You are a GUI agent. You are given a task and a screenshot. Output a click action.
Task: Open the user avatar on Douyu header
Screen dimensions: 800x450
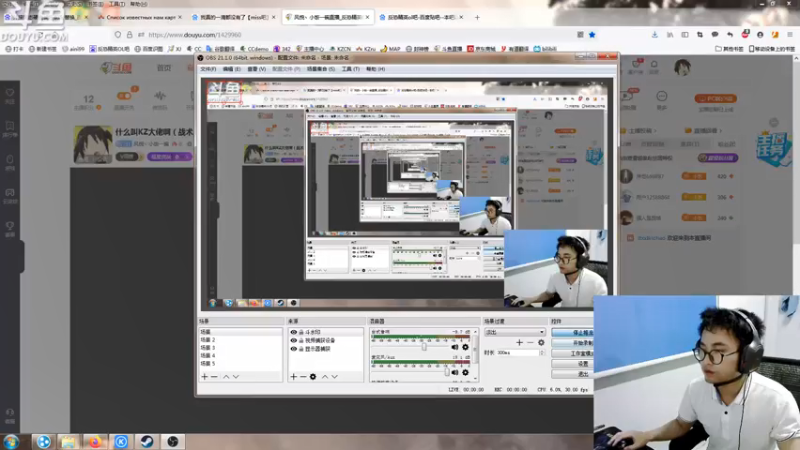click(682, 67)
